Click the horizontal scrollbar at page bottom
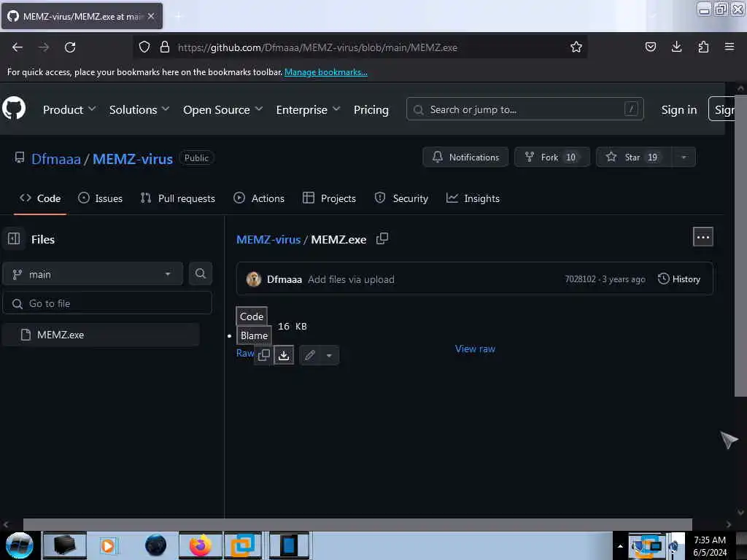 357,524
